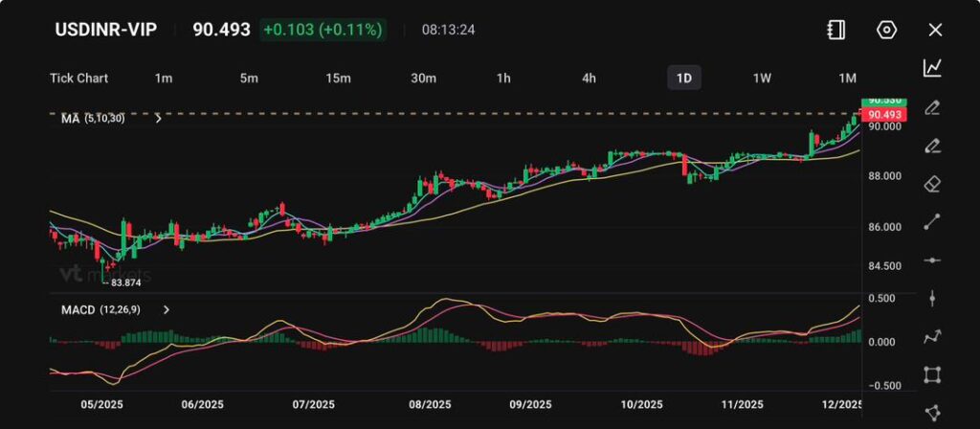Select the rectangle drawing tool
Viewport: 980px width, 429px height.
(x=933, y=374)
